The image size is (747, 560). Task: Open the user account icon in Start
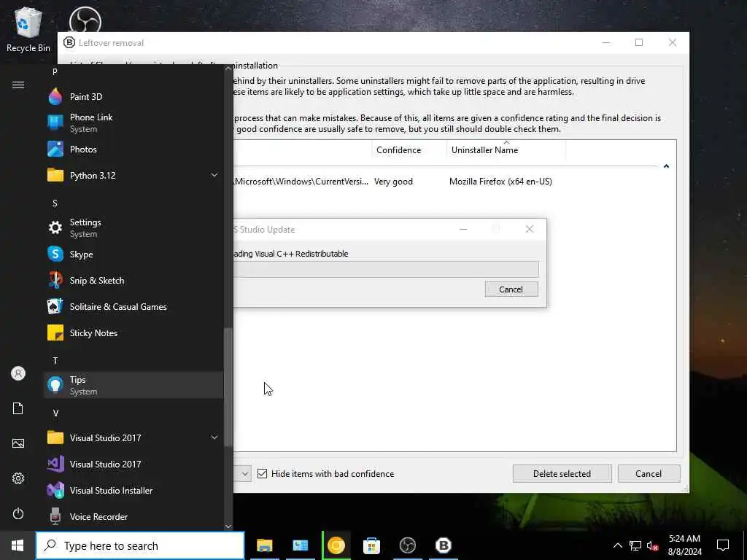tap(18, 373)
